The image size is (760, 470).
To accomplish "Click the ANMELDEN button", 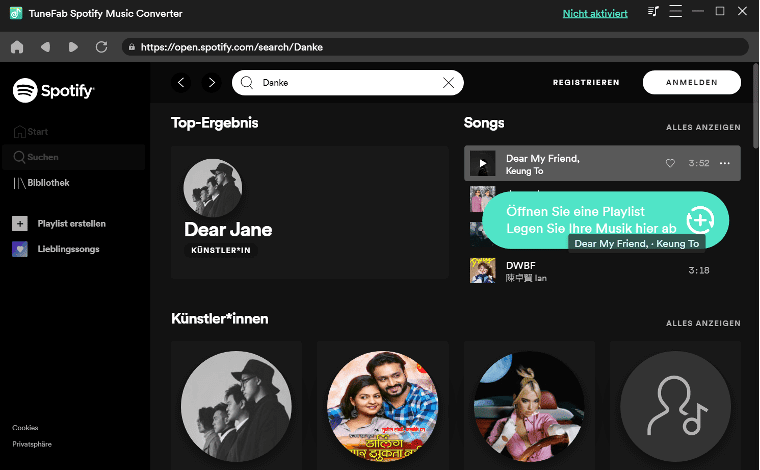I will [692, 82].
